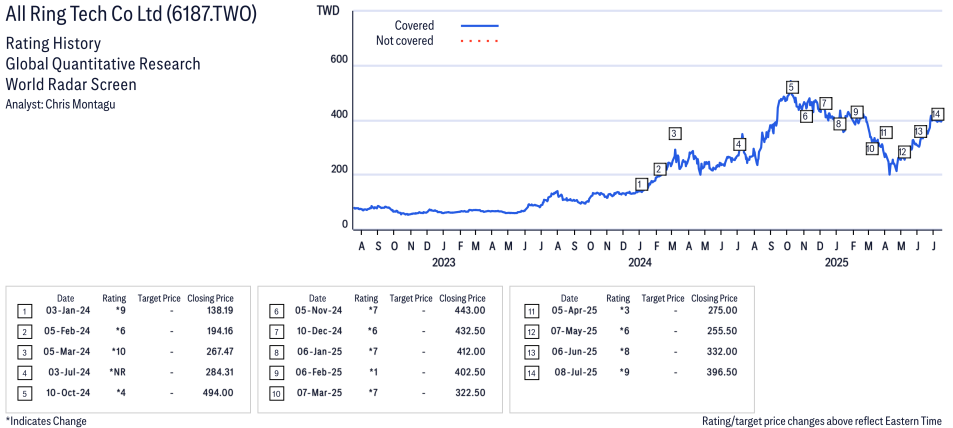Click the 03-Jan-24 date cell
The width and height of the screenshot is (953, 428).
68,311
